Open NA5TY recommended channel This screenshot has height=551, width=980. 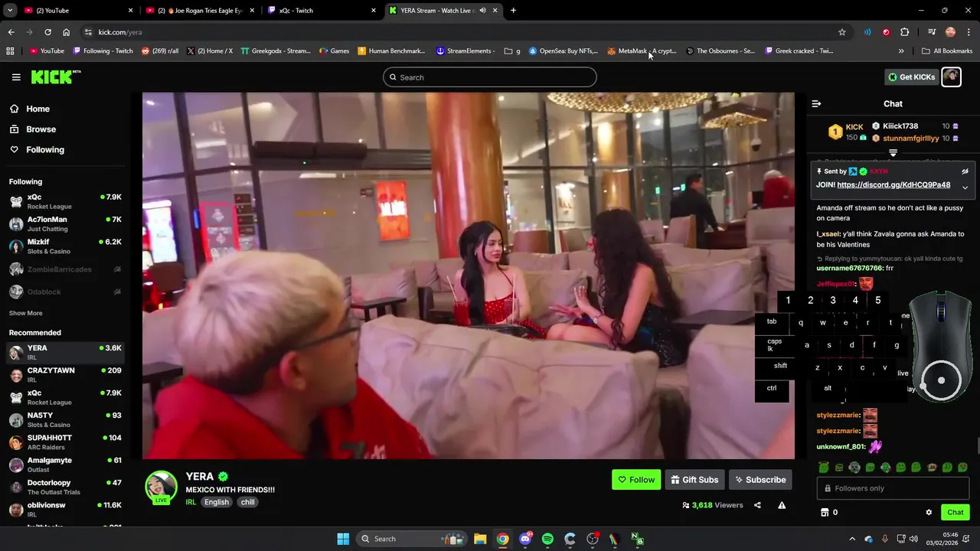click(65, 420)
